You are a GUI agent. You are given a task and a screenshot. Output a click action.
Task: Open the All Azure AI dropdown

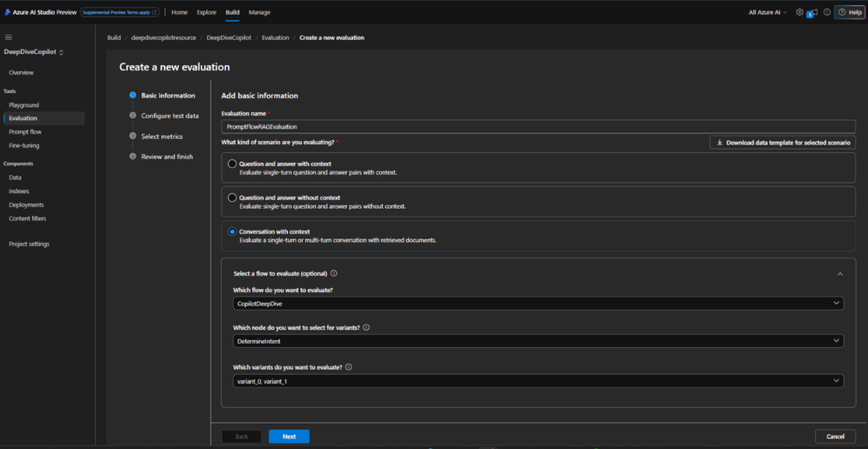767,12
